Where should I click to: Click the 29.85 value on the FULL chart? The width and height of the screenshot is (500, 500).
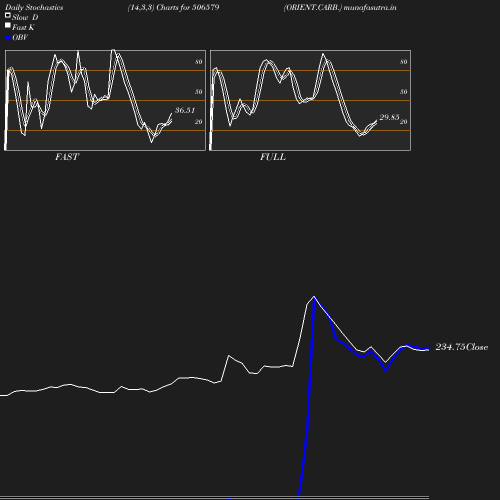tap(389, 117)
